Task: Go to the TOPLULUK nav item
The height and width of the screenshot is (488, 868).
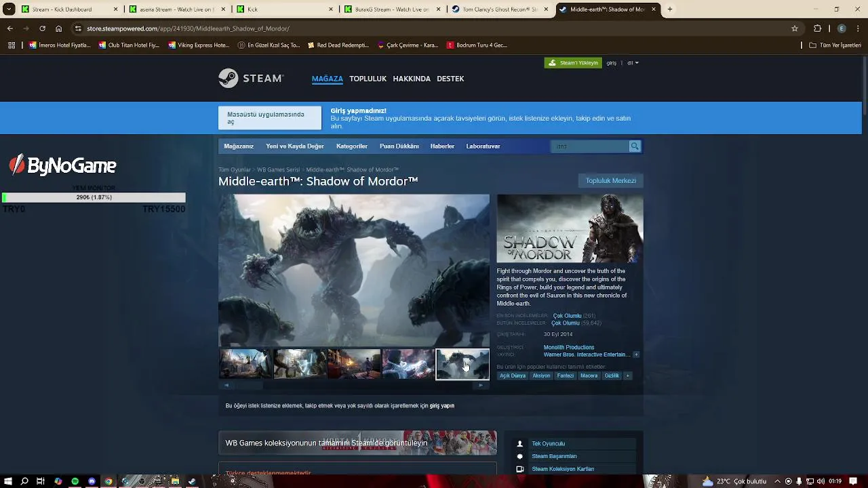Action: [368, 79]
